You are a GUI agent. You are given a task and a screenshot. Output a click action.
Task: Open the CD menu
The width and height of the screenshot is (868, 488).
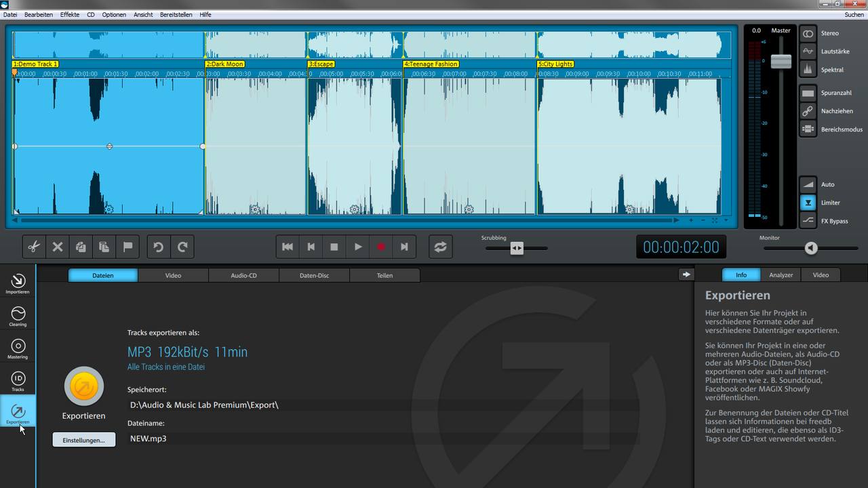click(x=91, y=14)
